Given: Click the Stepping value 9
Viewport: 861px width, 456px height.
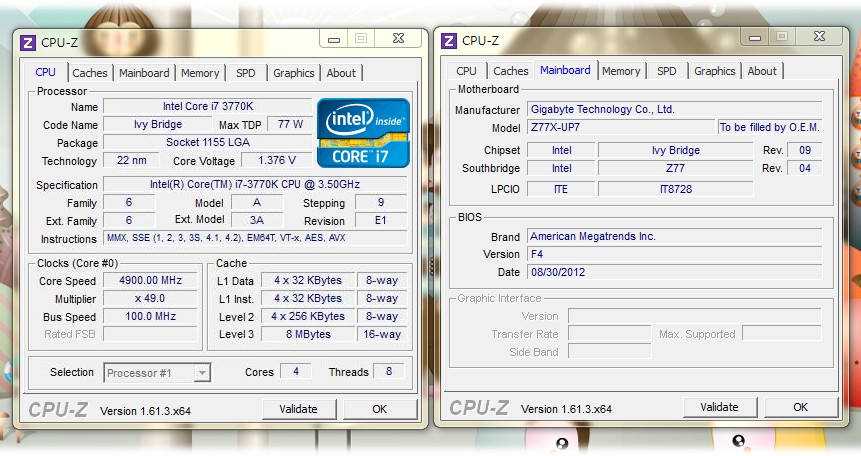Looking at the screenshot, I should (381, 202).
